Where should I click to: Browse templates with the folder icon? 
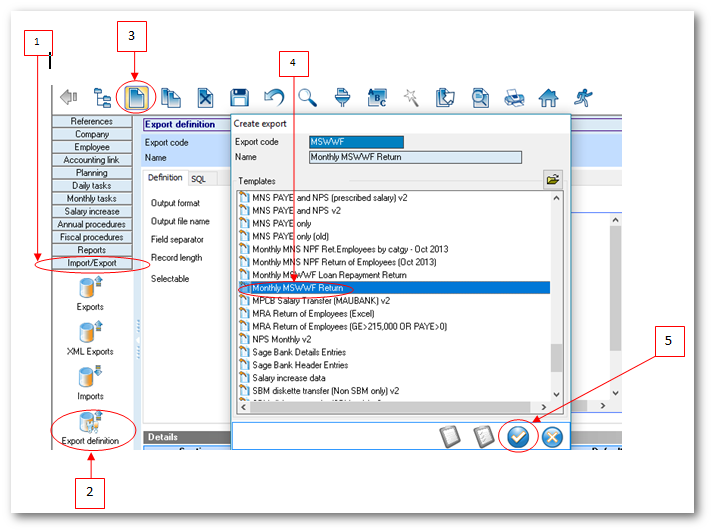click(551, 180)
